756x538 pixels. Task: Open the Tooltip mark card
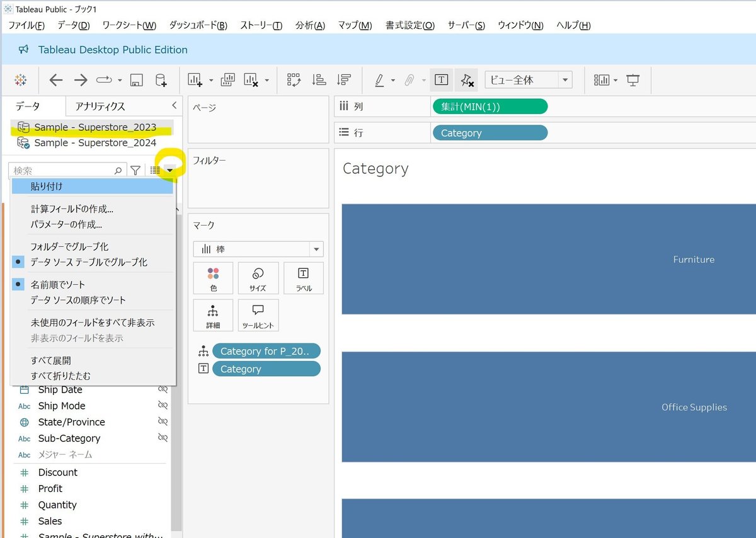pos(258,315)
